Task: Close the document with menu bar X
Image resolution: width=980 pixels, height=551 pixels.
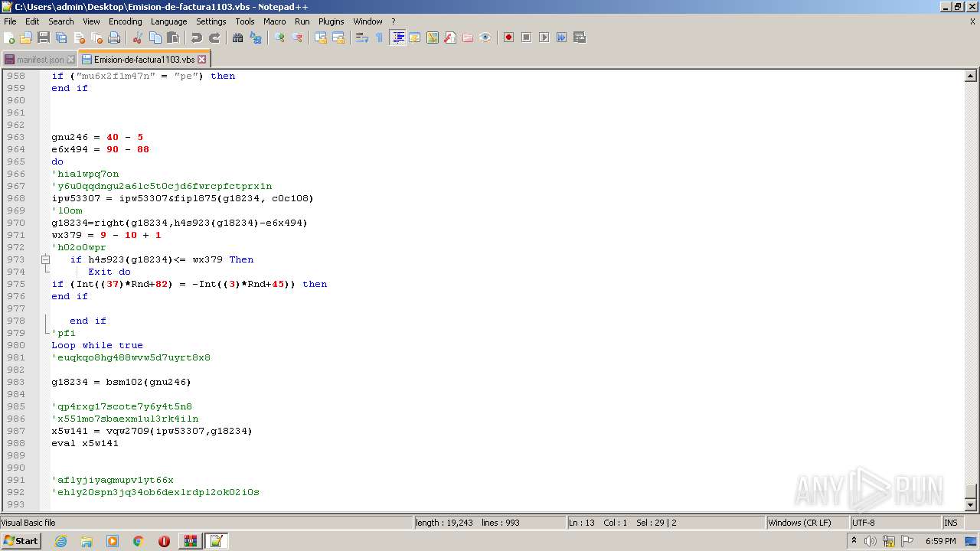Action: pos(972,21)
